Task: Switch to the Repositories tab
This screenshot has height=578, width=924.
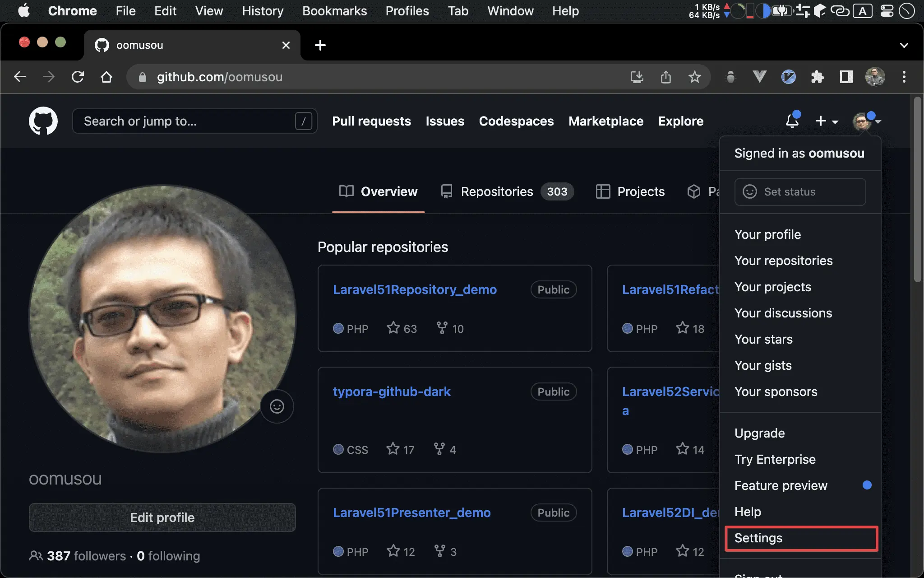Action: 508,191
